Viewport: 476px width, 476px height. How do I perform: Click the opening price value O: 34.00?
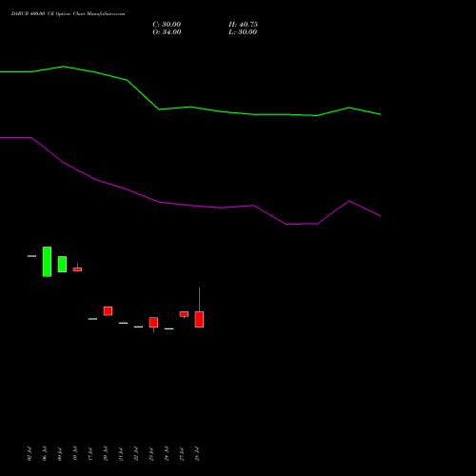[x=167, y=32]
